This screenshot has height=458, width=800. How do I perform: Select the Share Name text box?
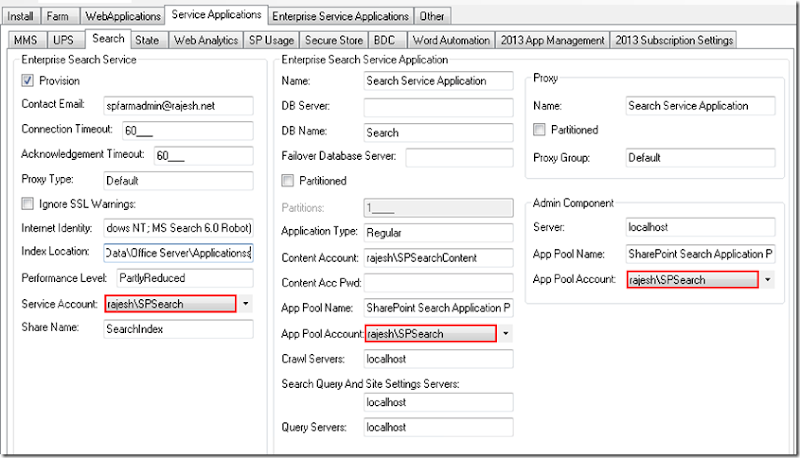(x=178, y=328)
